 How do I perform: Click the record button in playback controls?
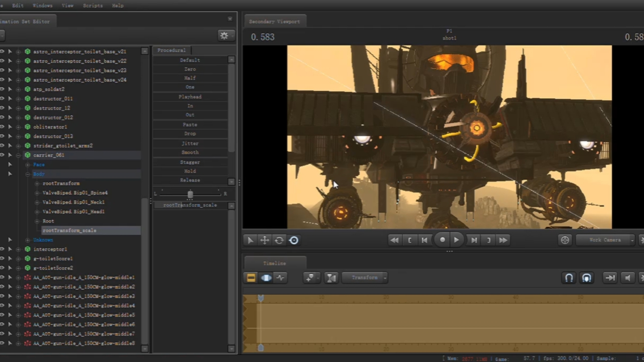coord(442,240)
